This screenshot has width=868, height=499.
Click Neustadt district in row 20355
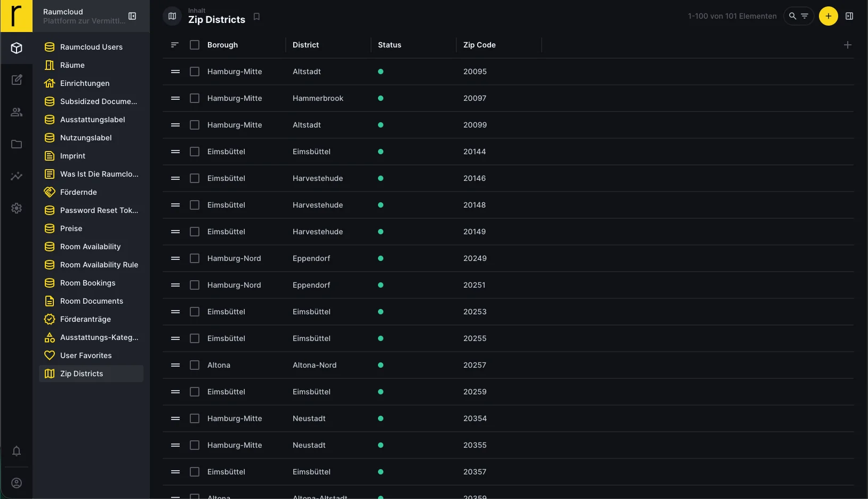tap(309, 445)
